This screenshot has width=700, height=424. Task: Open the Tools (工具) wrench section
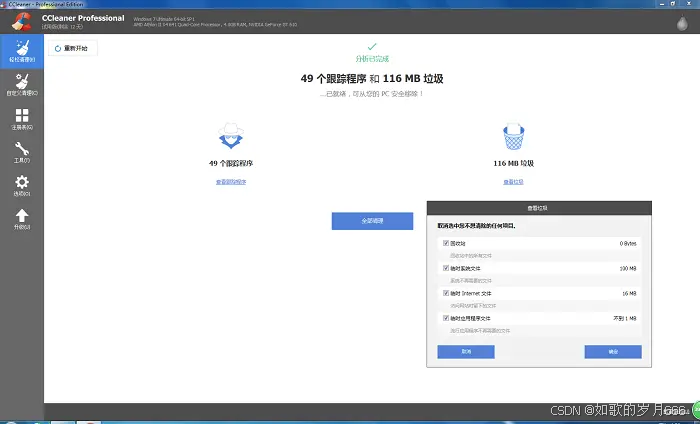(22, 152)
